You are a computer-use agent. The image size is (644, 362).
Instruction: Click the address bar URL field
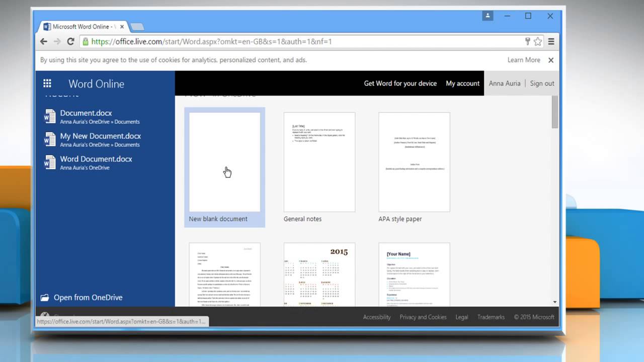(306, 42)
